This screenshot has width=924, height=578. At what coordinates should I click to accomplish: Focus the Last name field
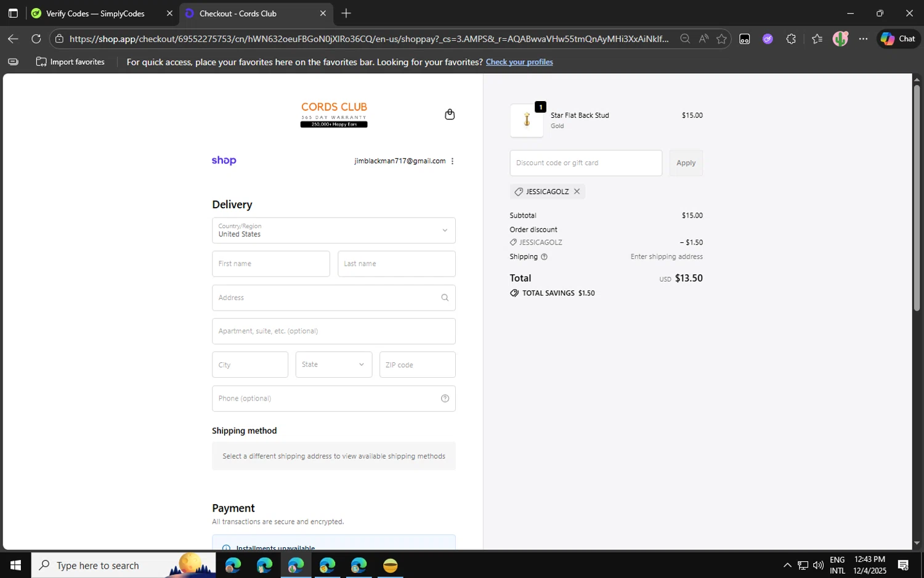tap(397, 264)
